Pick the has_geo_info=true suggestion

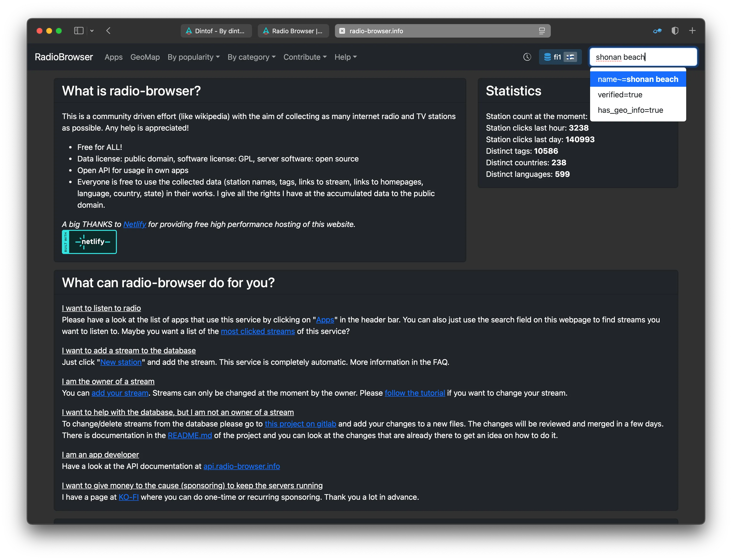click(630, 110)
